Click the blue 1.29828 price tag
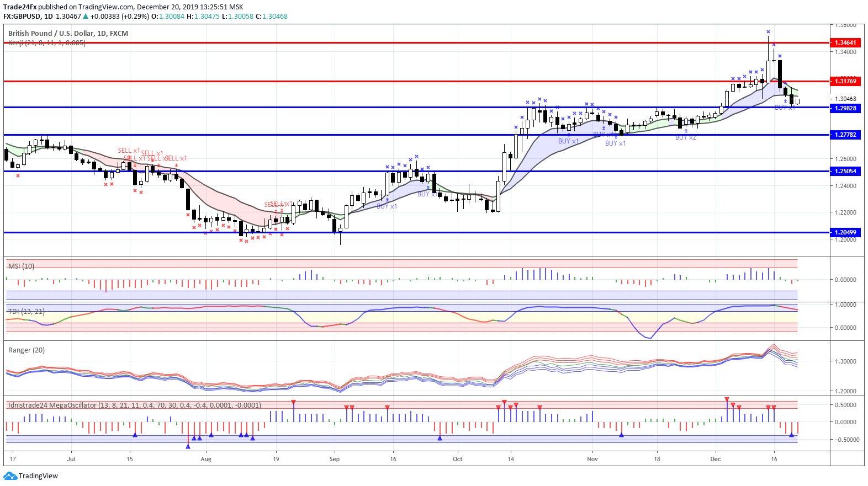The height and width of the screenshot is (486, 868). tap(845, 108)
